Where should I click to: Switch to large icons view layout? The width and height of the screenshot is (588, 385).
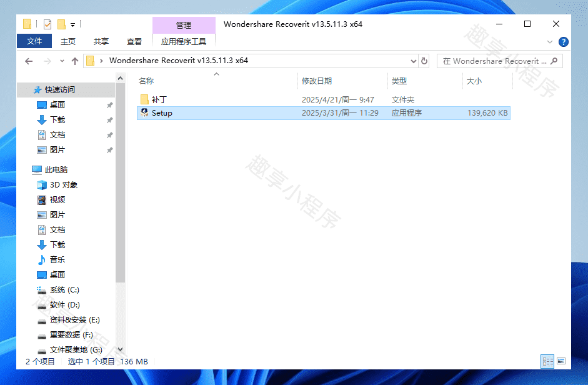point(561,361)
